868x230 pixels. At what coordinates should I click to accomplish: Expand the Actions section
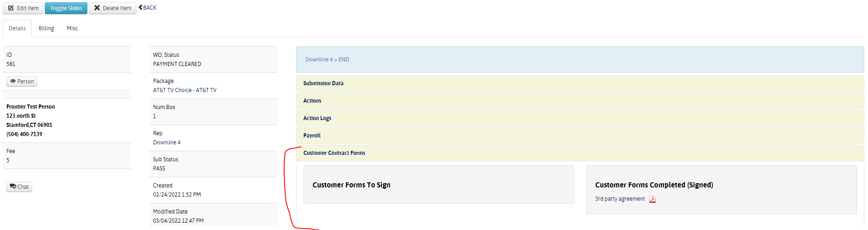(x=312, y=101)
